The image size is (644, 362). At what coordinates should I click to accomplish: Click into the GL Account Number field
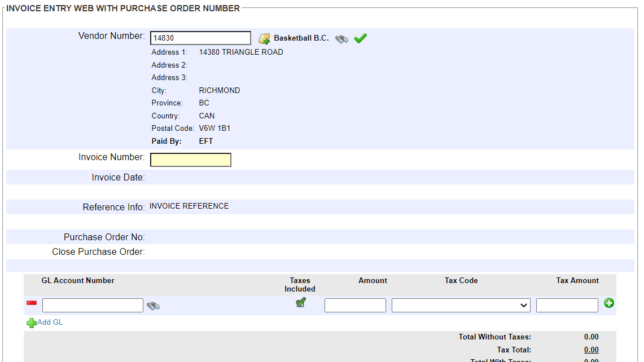[x=93, y=306]
